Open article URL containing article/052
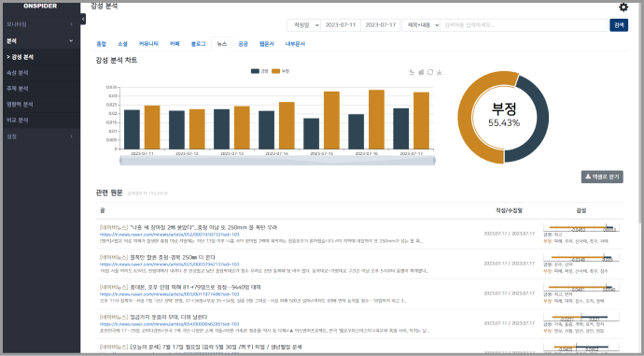 170,235
